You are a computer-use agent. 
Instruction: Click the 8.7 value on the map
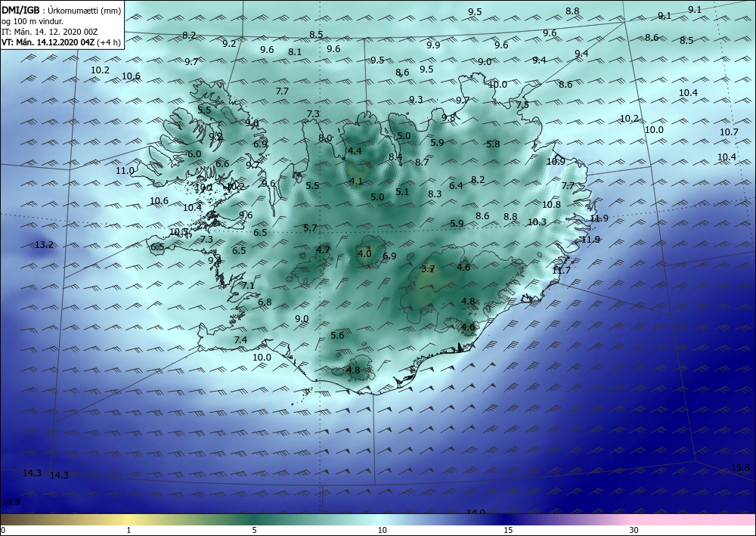422,163
